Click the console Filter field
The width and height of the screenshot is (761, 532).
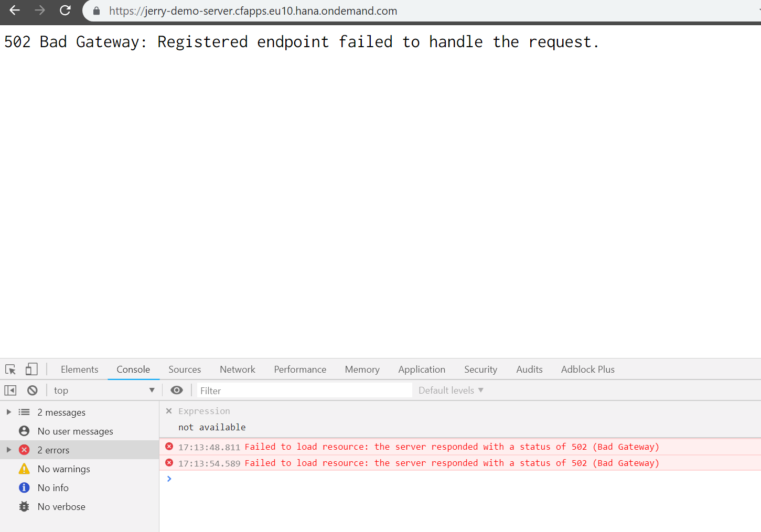(x=304, y=390)
